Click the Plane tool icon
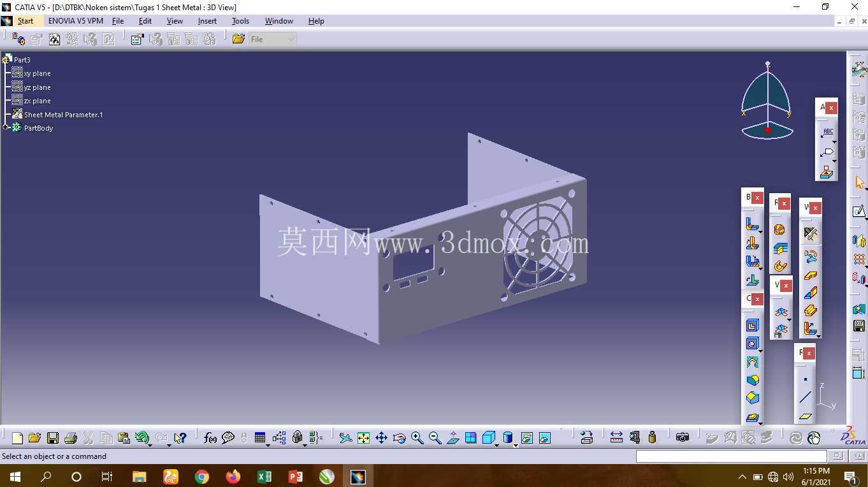The image size is (868, 487). 806,416
